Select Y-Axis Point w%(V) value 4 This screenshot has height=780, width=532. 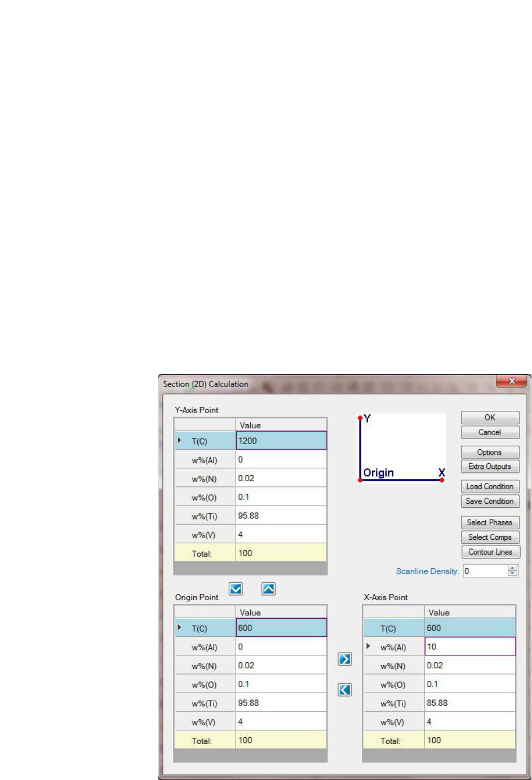pos(281,534)
